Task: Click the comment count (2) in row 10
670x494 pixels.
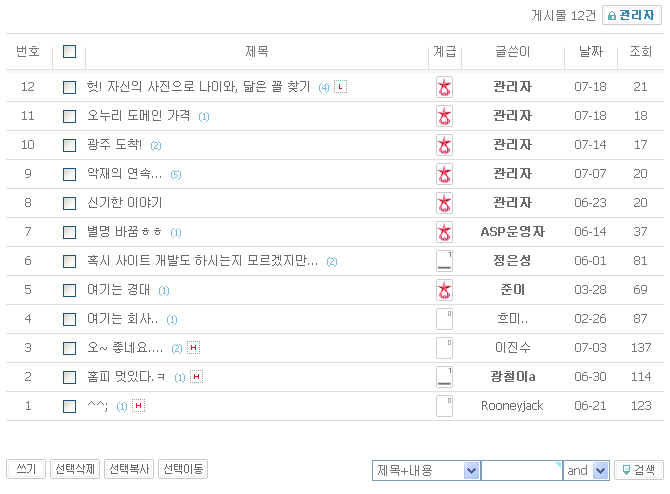Action: [x=156, y=146]
